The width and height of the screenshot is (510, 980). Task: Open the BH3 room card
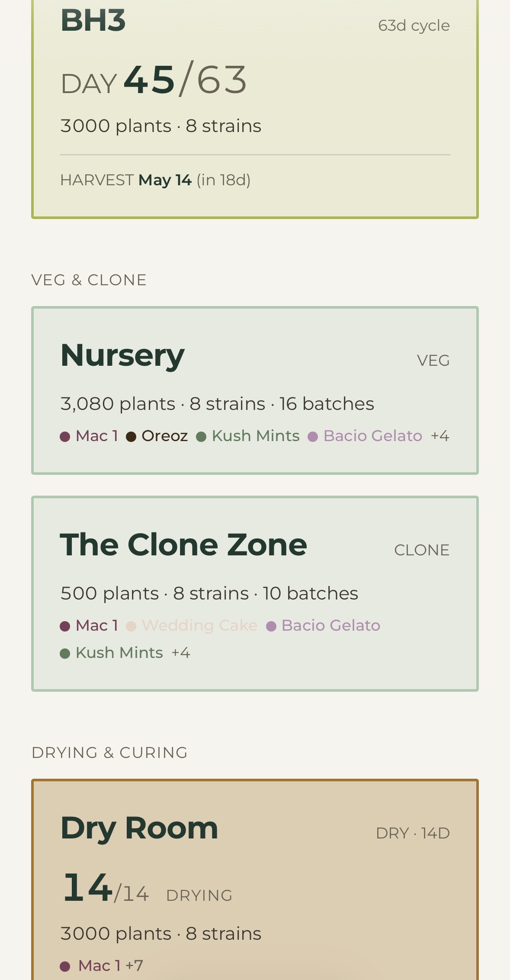point(255,108)
